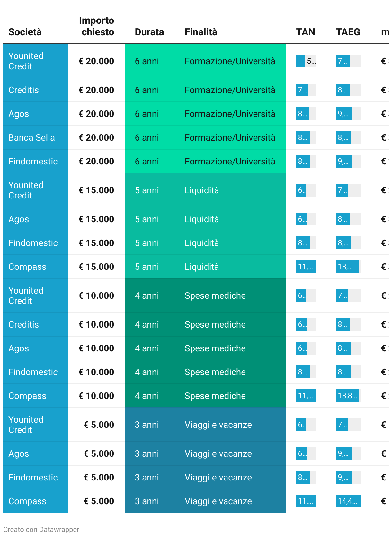Click the Importo chiesto column header
Screen dimensions: 392x537
(x=96, y=26)
